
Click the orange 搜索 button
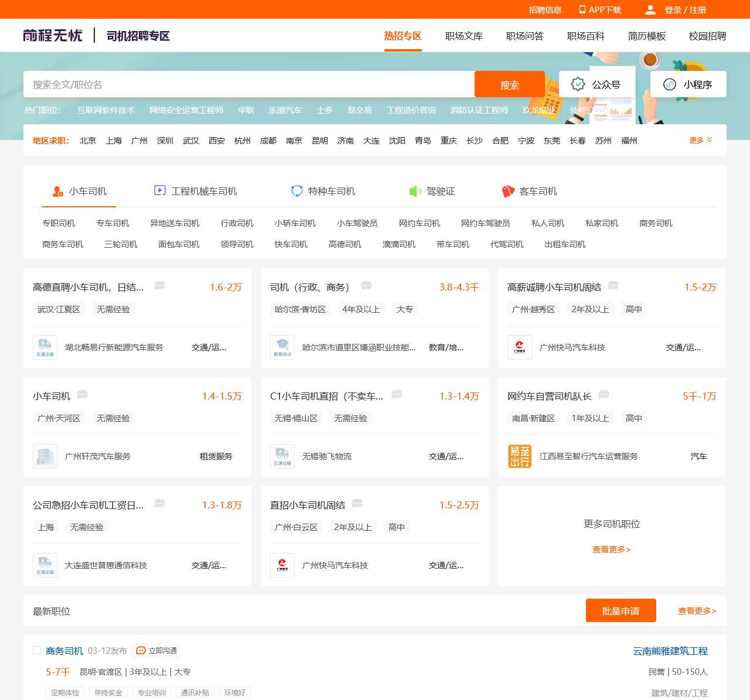coord(510,84)
